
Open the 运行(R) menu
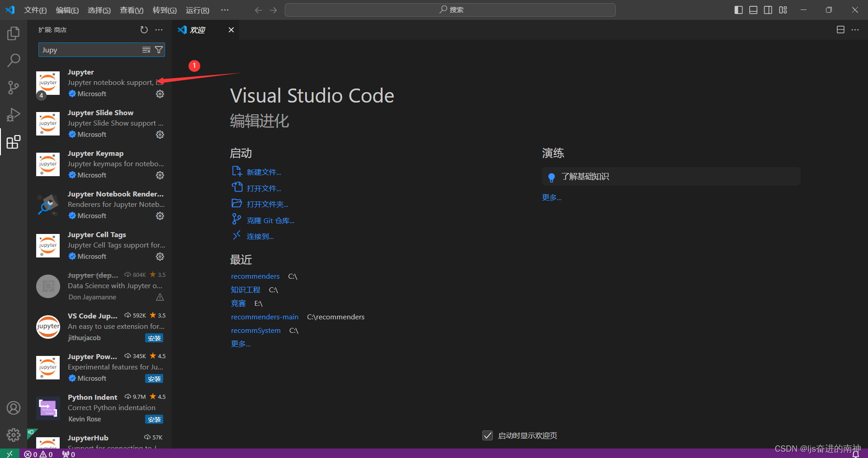pyautogui.click(x=198, y=10)
